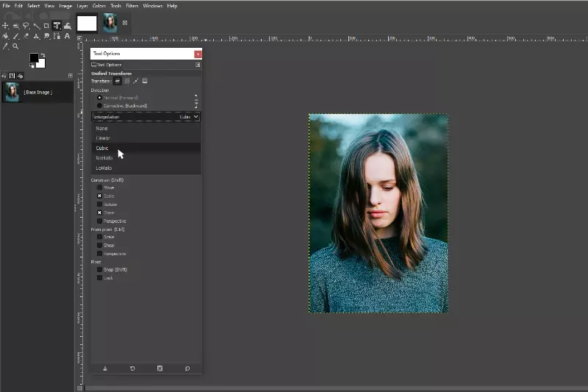Image resolution: width=588 pixels, height=392 pixels.
Task: Choose Linear interpolation option
Action: 146,138
